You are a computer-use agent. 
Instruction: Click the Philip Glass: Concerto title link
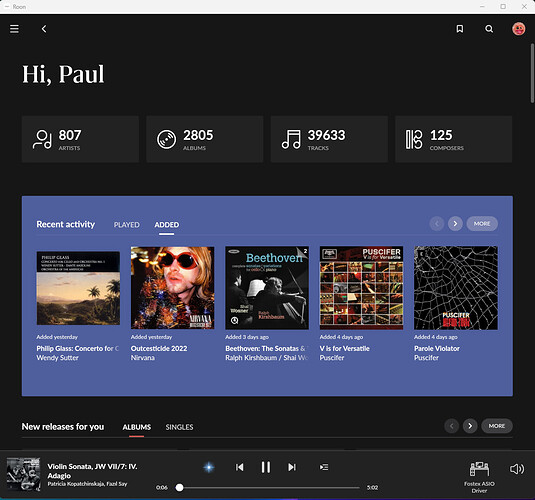[78, 348]
